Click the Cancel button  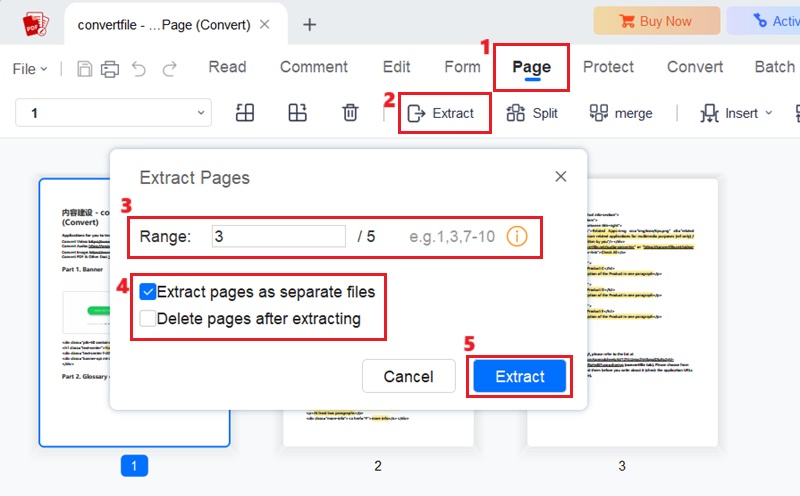pyautogui.click(x=409, y=376)
